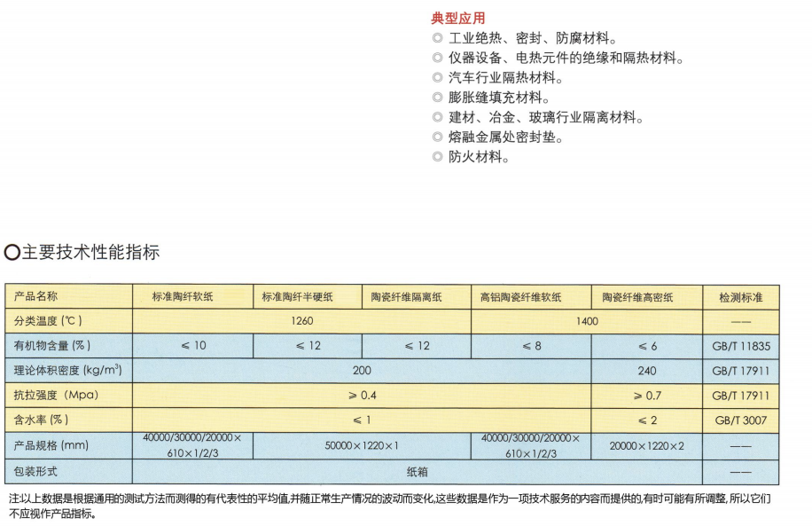Click the 1260 classification temperature cell
Screen dimensions: 812x526
[x=301, y=321]
